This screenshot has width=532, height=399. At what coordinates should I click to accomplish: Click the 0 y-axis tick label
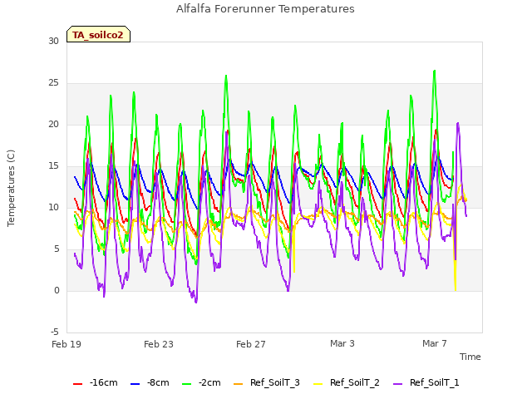click(x=57, y=291)
